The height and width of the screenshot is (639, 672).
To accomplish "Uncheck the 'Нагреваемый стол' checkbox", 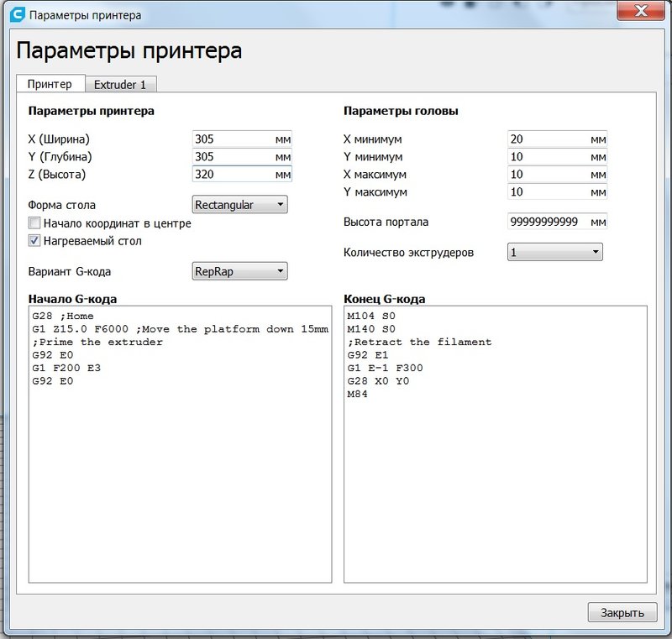I will click(34, 241).
